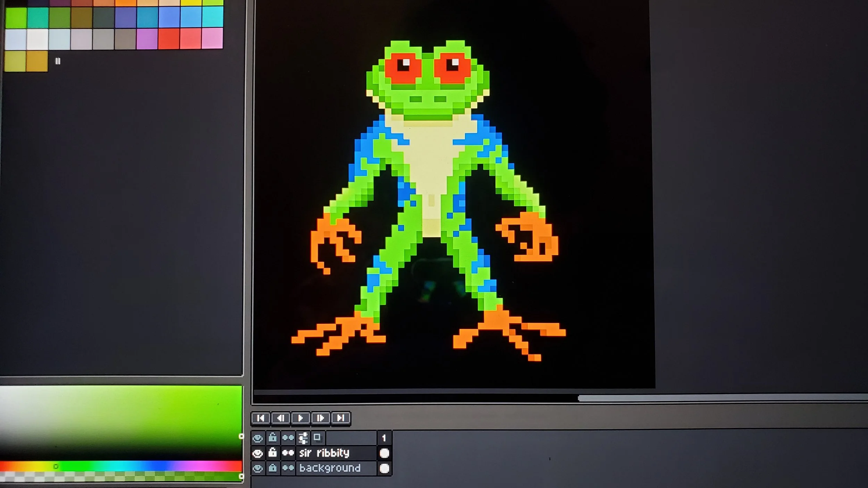Jump to the first frame

tap(260, 418)
